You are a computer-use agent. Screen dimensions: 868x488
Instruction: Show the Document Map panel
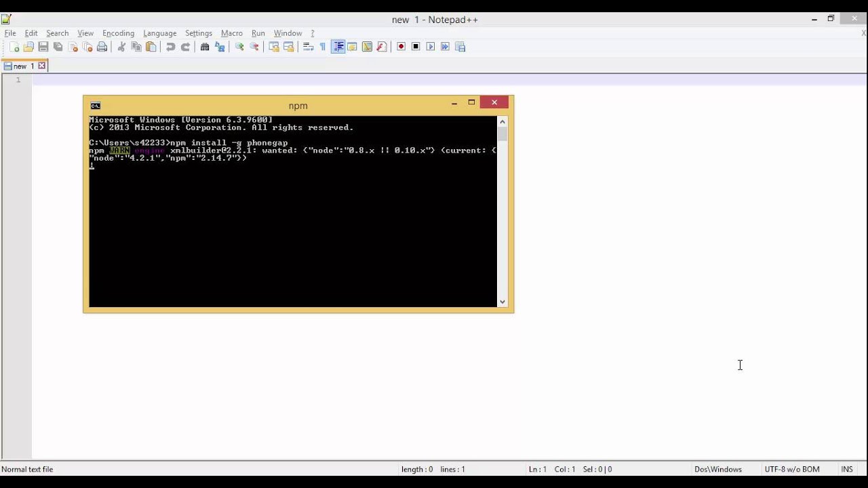coord(367,47)
